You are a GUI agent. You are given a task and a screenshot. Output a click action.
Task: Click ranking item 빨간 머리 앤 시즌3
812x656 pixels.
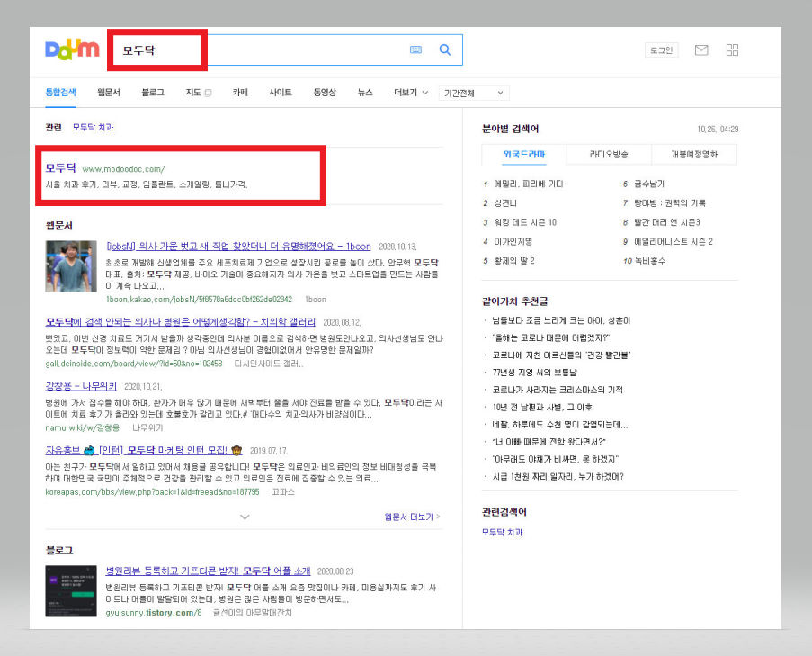667,222
